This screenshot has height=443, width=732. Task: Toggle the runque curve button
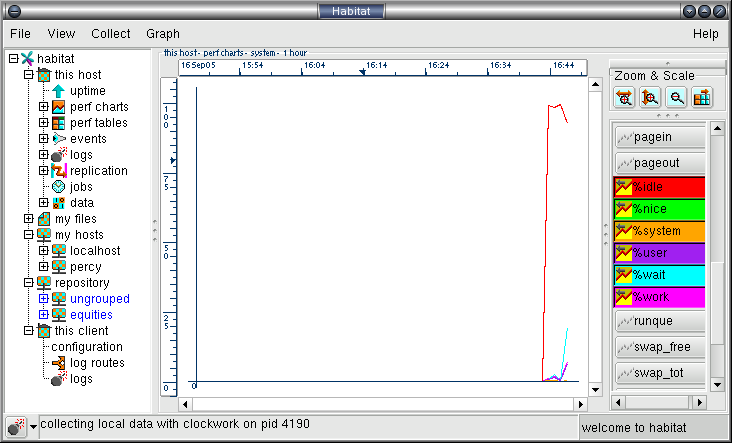point(660,321)
